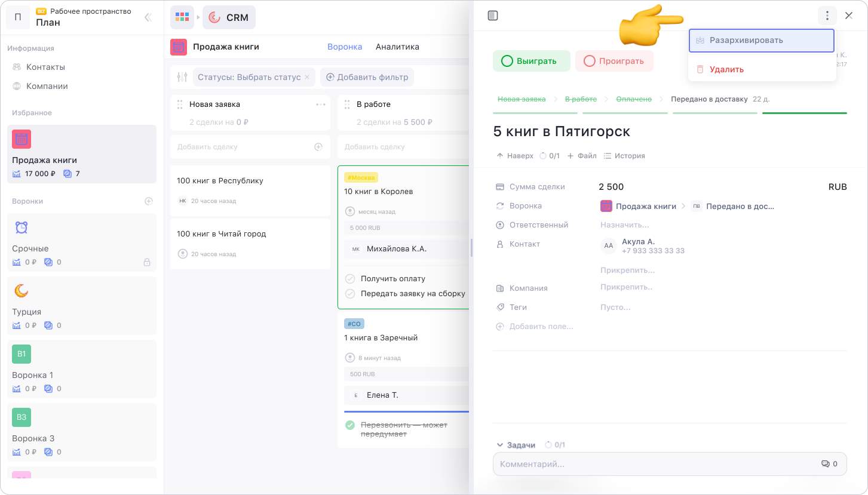Open the three-dot menu in deal panel
The image size is (868, 495).
[827, 16]
